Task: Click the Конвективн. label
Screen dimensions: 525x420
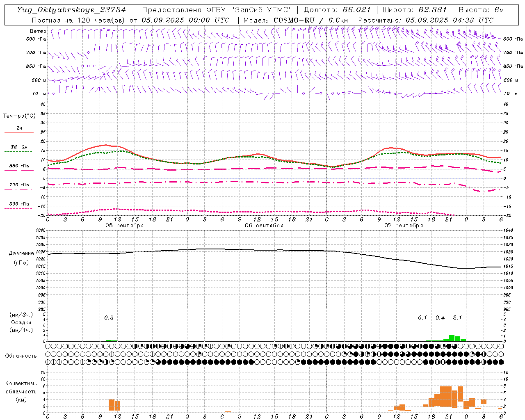Action: pyautogui.click(x=21, y=383)
